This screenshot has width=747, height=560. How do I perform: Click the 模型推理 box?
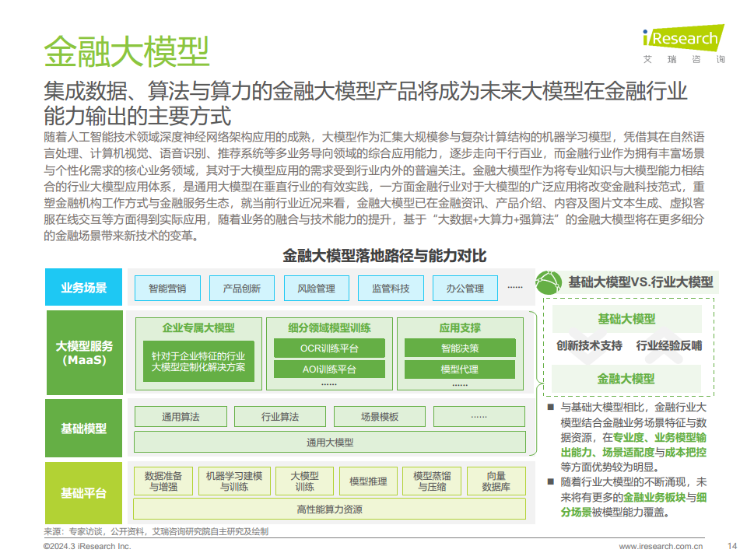click(x=368, y=481)
